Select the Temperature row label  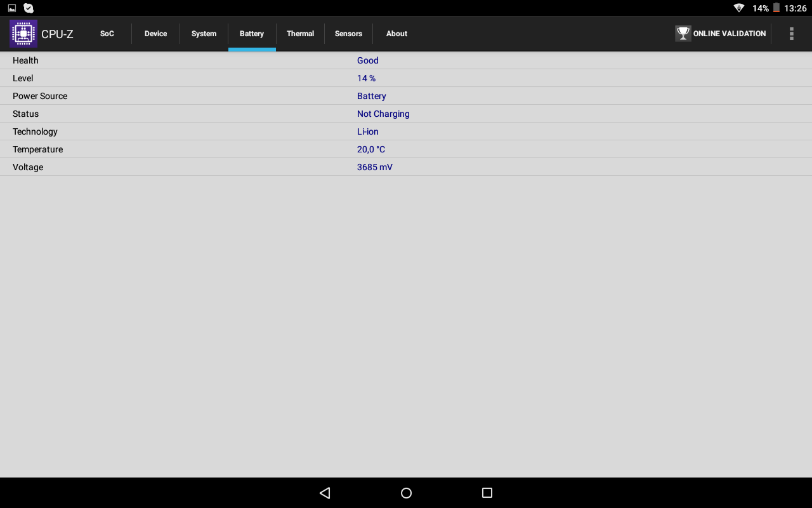pos(38,149)
